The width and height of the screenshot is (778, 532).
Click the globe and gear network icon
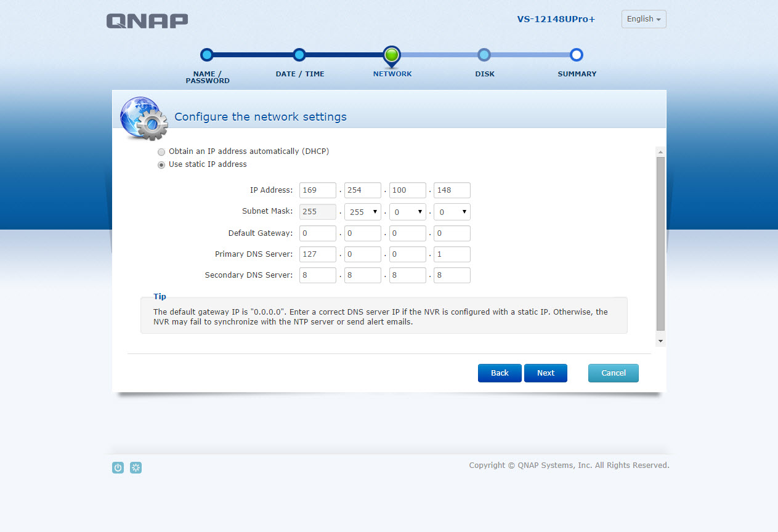point(143,118)
